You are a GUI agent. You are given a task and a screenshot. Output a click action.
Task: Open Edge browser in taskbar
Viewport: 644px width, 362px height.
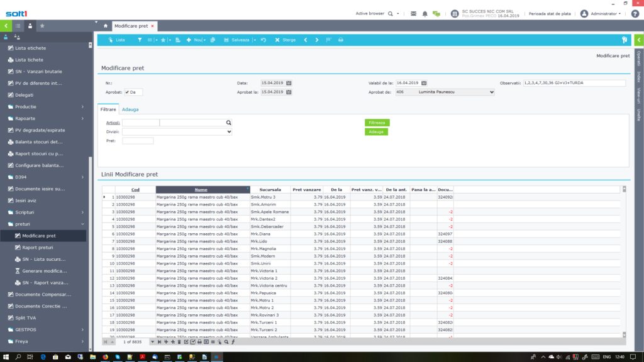pos(43,357)
